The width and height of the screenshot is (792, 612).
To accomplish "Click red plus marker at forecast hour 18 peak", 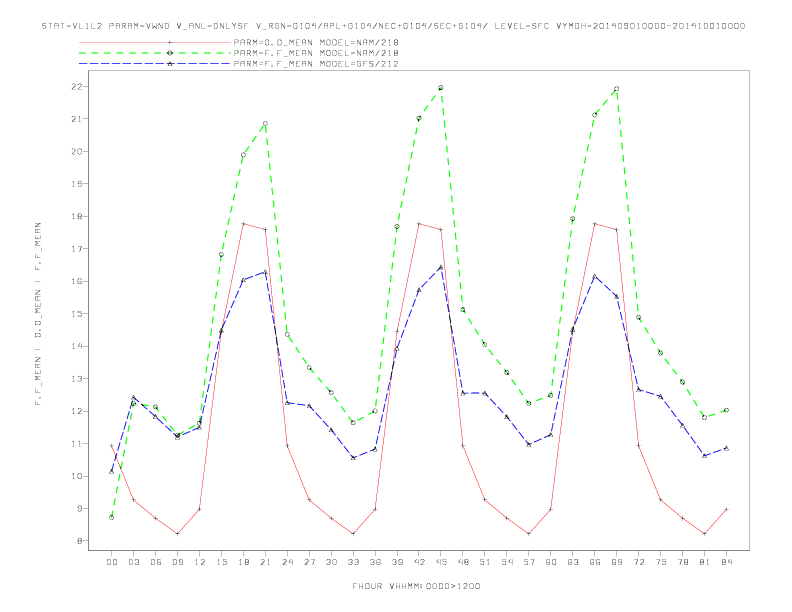I will 243,224.
